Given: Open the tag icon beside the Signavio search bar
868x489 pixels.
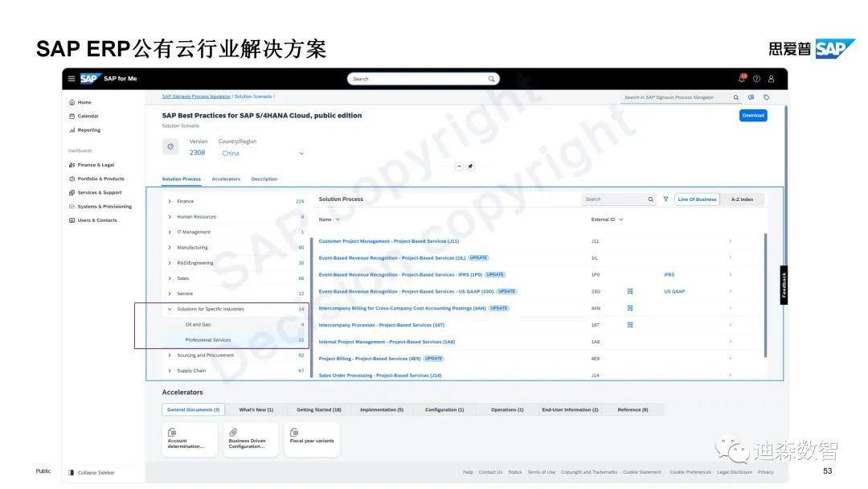Looking at the screenshot, I should point(766,97).
